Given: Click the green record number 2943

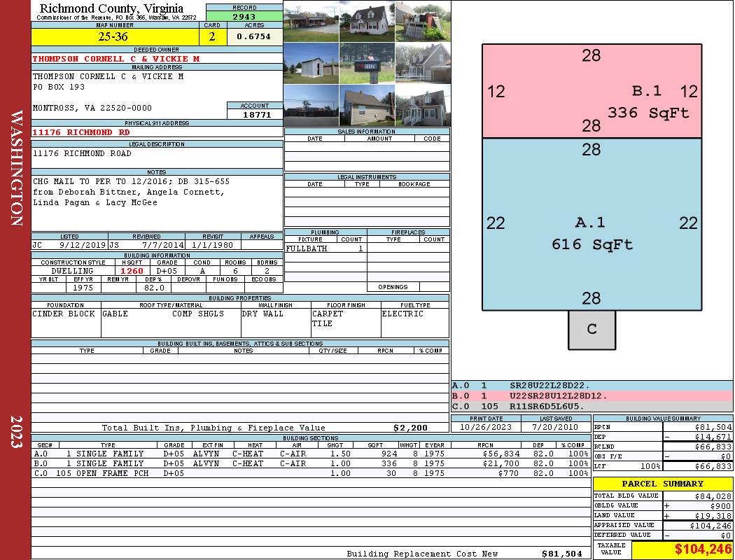Looking at the screenshot, I should click(x=244, y=16).
